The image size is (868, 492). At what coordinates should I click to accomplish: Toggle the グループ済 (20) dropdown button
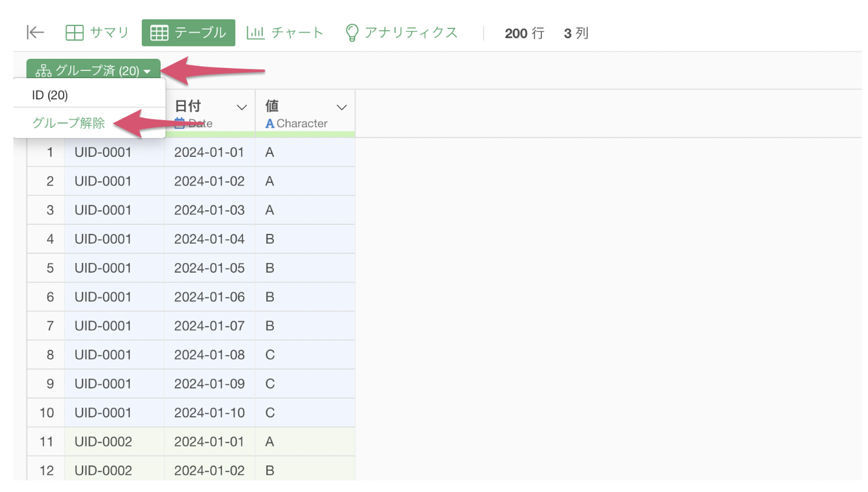(93, 71)
